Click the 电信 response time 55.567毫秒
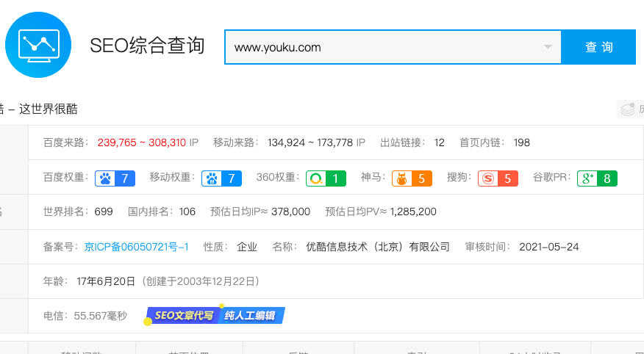This screenshot has height=354, width=644. pyautogui.click(x=101, y=316)
